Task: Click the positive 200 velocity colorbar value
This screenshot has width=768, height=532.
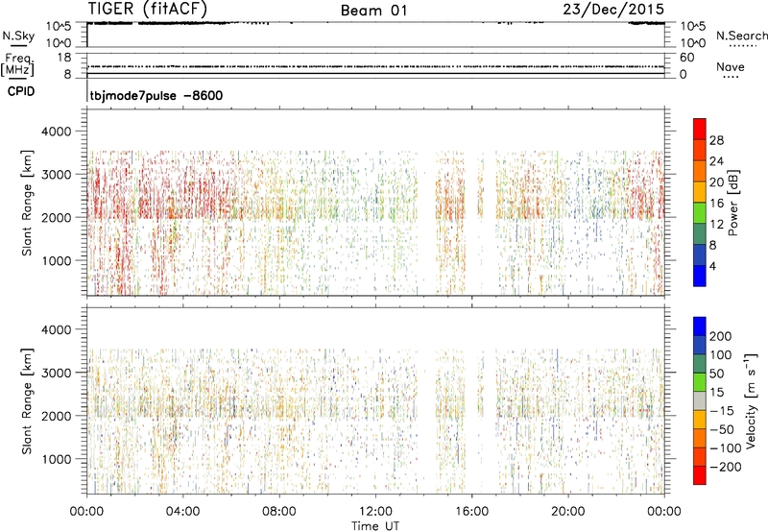Action: (721, 336)
